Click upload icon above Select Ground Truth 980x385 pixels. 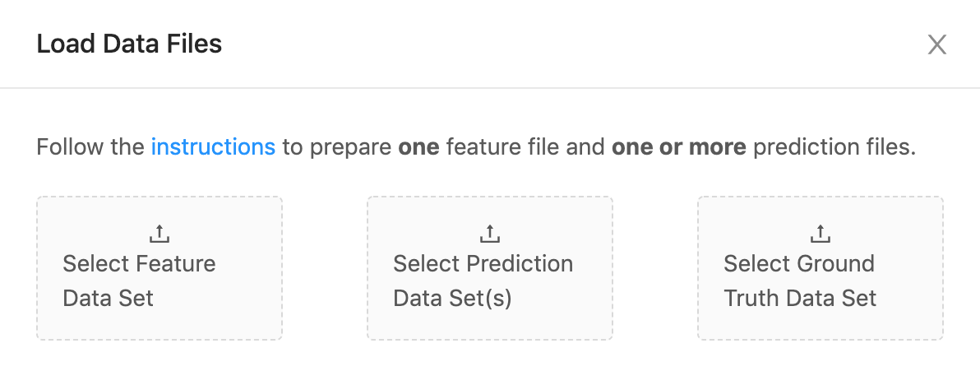click(820, 234)
